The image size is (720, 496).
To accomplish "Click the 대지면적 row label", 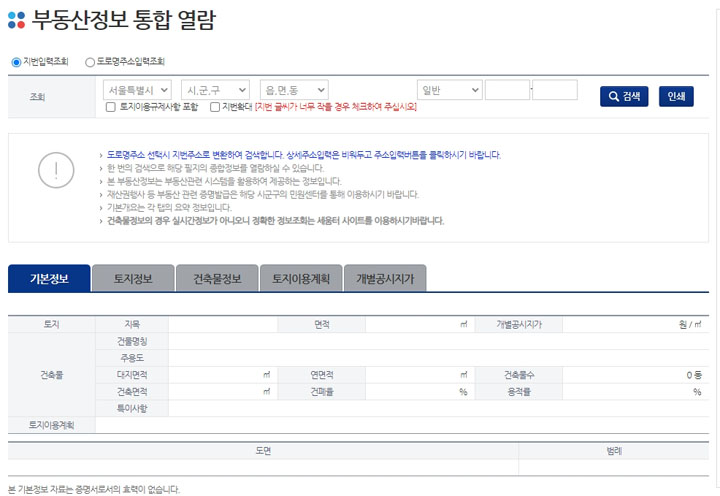I will (x=132, y=375).
